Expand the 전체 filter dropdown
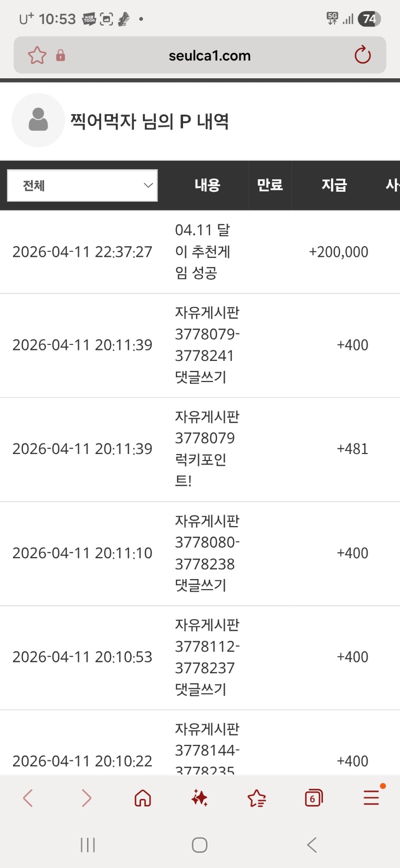Image resolution: width=400 pixels, height=868 pixels. [x=82, y=186]
